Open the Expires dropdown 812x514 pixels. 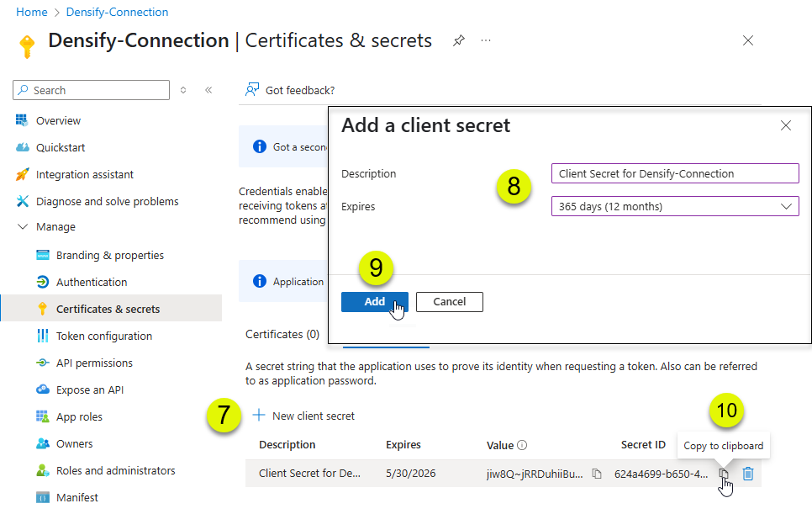(x=675, y=206)
